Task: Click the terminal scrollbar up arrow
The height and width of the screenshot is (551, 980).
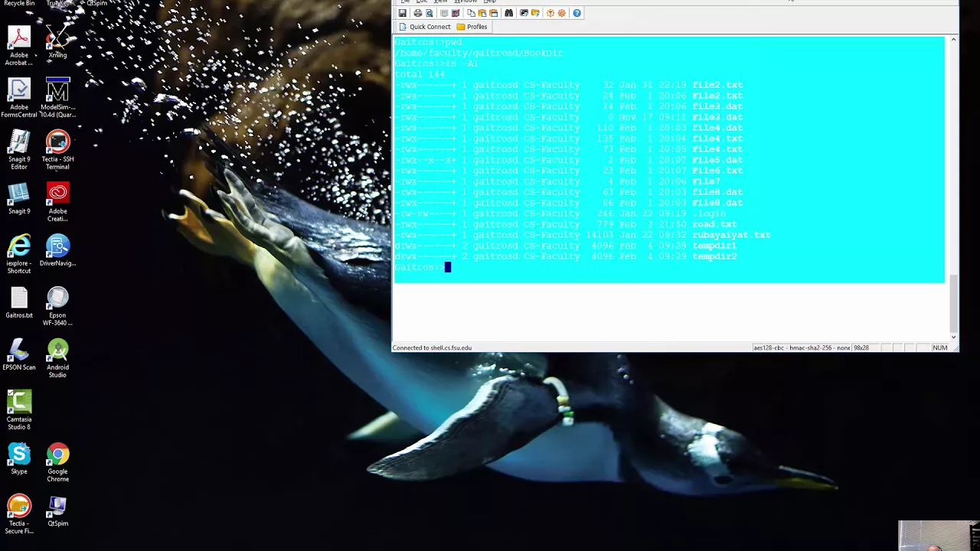Action: pyautogui.click(x=953, y=40)
